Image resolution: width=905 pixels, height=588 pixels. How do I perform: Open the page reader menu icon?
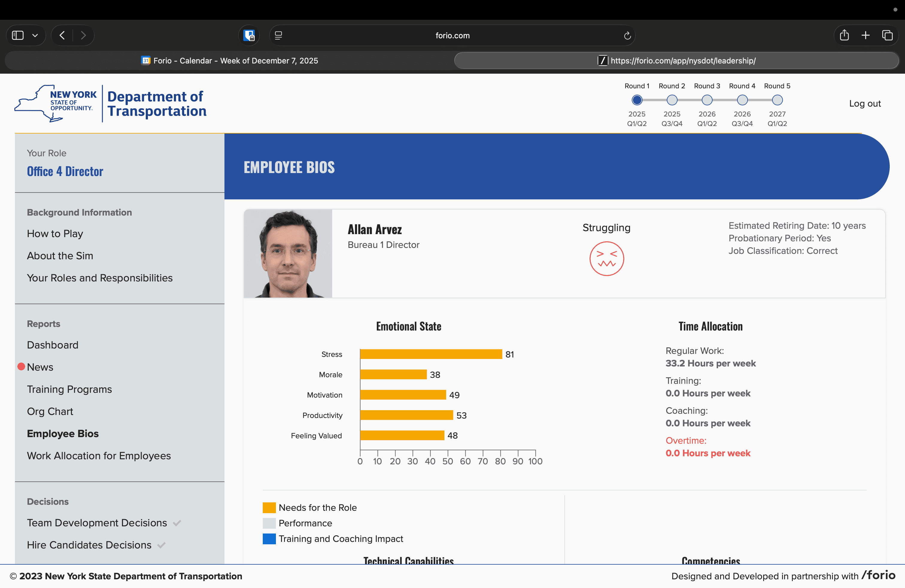pos(278,35)
